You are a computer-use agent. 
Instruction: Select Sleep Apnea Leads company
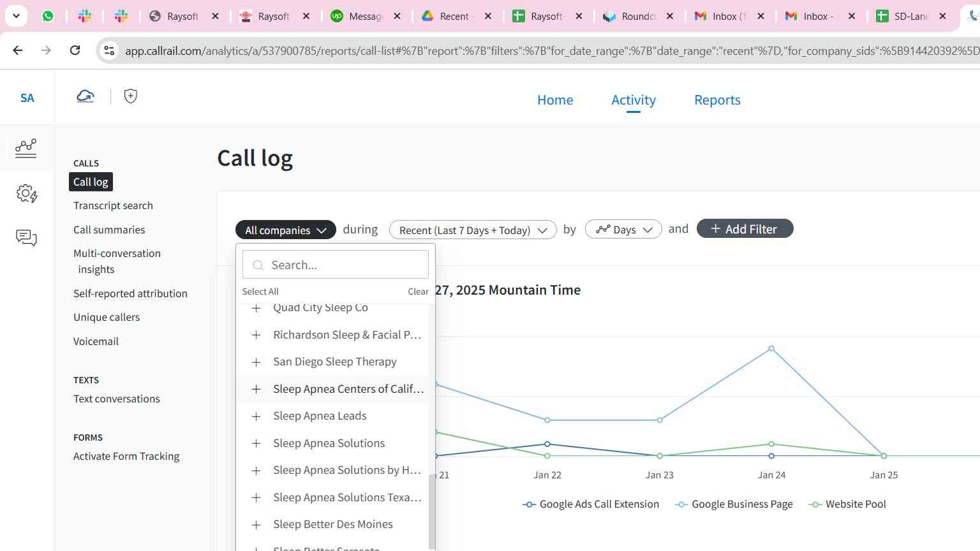(320, 416)
